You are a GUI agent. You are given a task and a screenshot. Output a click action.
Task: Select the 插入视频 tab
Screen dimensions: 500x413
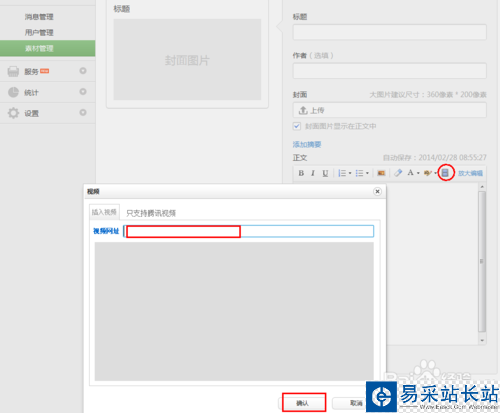(x=104, y=212)
